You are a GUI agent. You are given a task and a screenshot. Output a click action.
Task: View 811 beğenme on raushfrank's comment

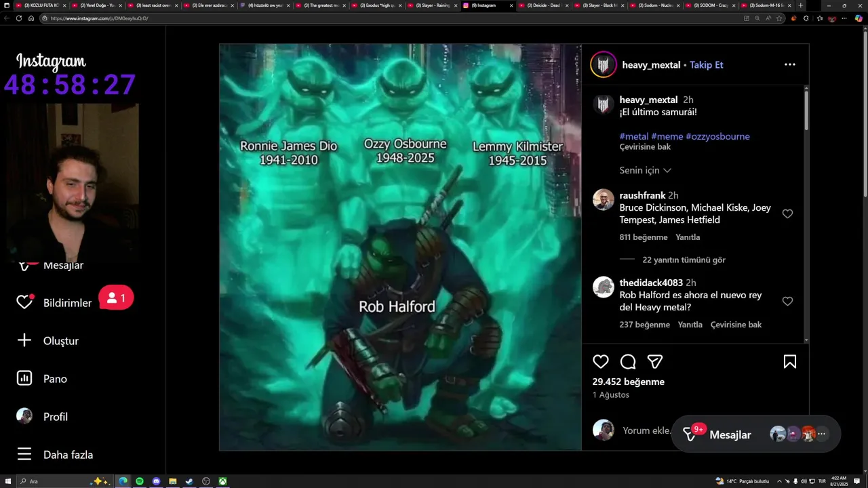644,237
